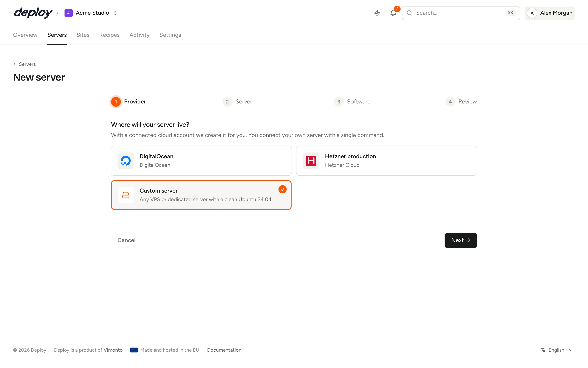Go to the Overview tab
This screenshot has width=588, height=368.
click(25, 35)
